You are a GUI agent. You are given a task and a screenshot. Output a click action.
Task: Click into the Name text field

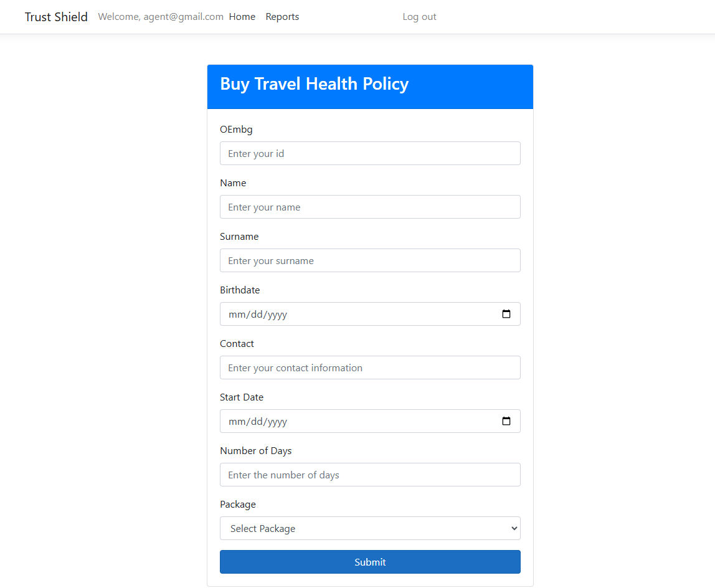[370, 207]
